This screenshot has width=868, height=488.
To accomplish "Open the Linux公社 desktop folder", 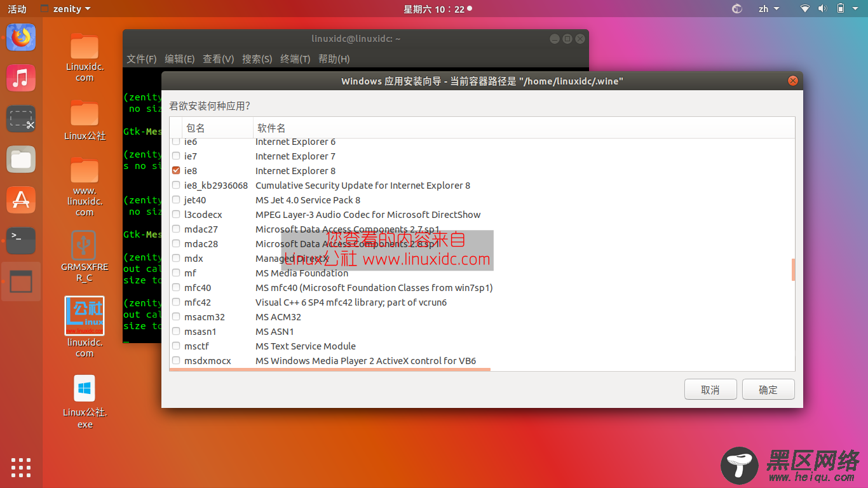I will 85,121.
